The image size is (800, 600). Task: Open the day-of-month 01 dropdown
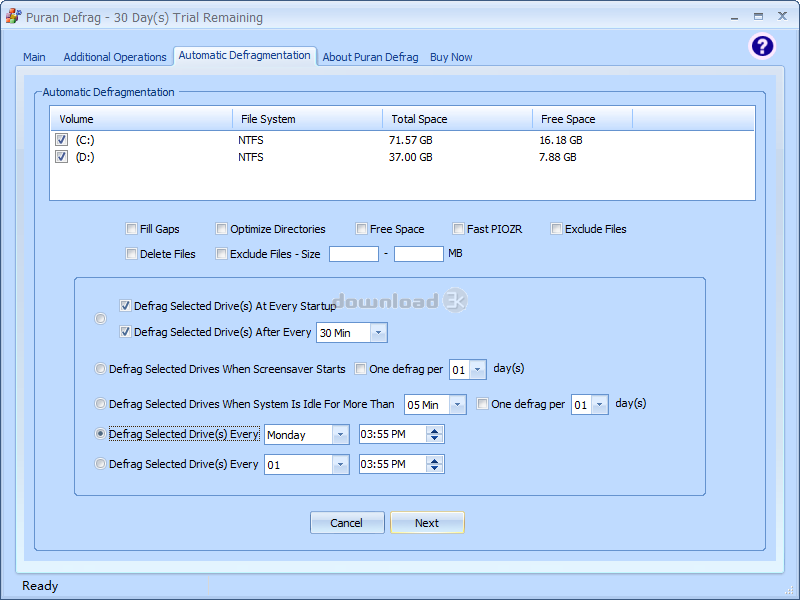click(x=340, y=464)
